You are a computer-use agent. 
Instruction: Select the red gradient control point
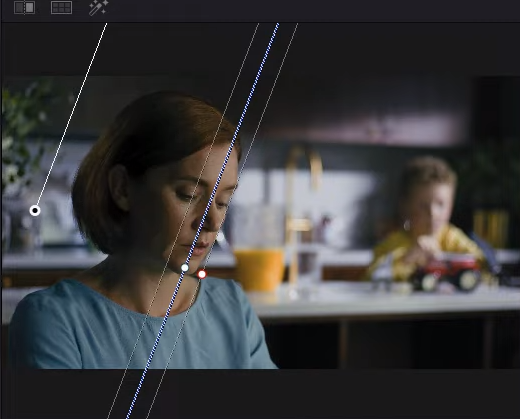(202, 274)
